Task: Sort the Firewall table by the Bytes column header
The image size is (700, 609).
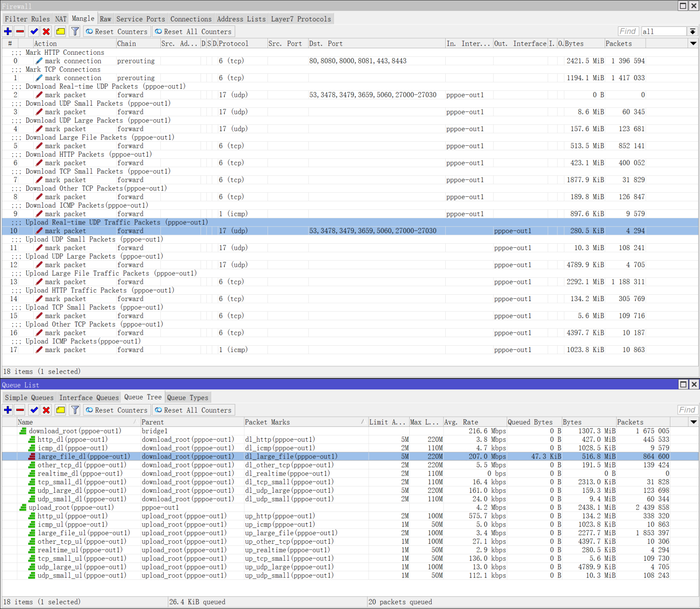Action: [582, 44]
